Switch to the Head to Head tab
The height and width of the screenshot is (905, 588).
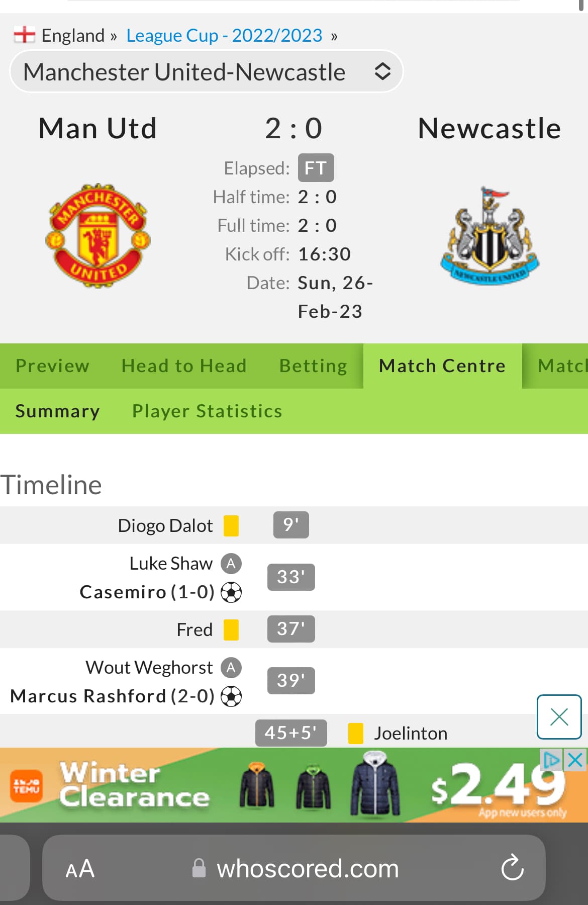pyautogui.click(x=184, y=366)
